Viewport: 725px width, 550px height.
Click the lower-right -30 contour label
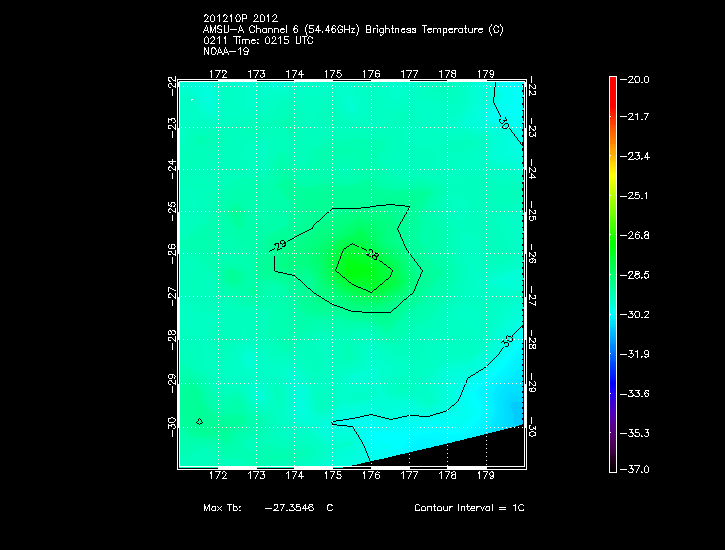tap(506, 341)
